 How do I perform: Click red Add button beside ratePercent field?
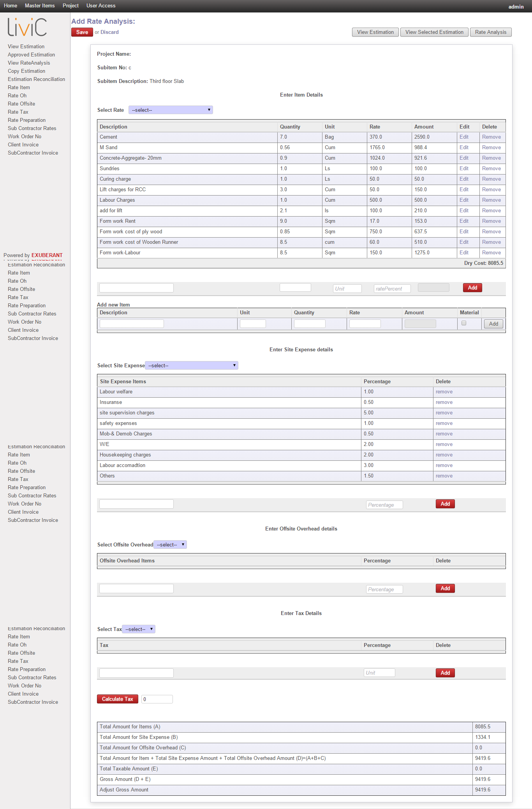coord(472,287)
